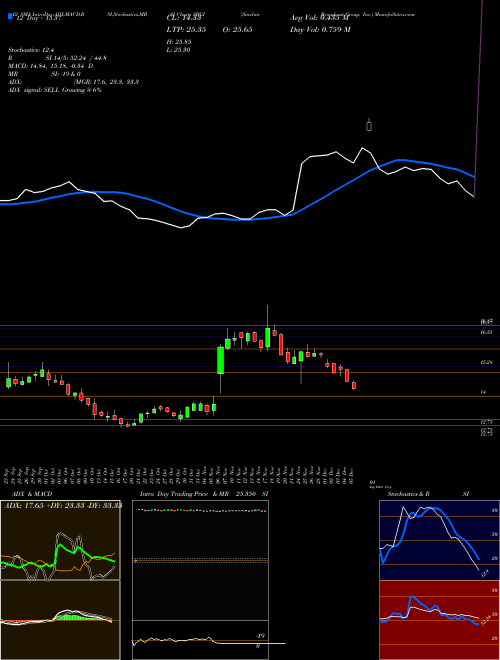The width and height of the screenshot is (500, 660).
Task: Select the ADX: 17.65 +DY: 23.33 header
Action: 62,505
